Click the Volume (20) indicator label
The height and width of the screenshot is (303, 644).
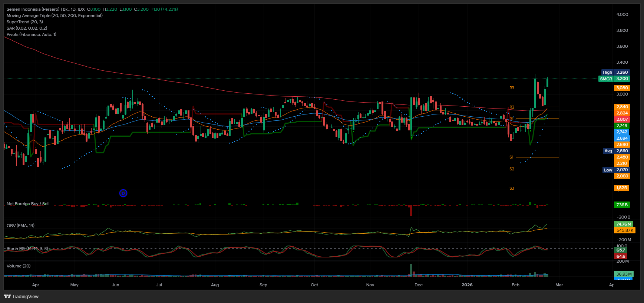[x=19, y=266]
